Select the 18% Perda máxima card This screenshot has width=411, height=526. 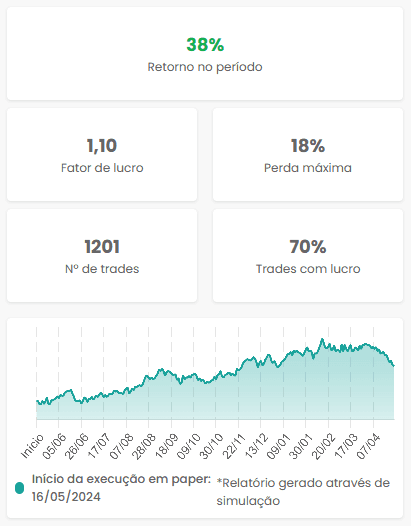pos(308,155)
